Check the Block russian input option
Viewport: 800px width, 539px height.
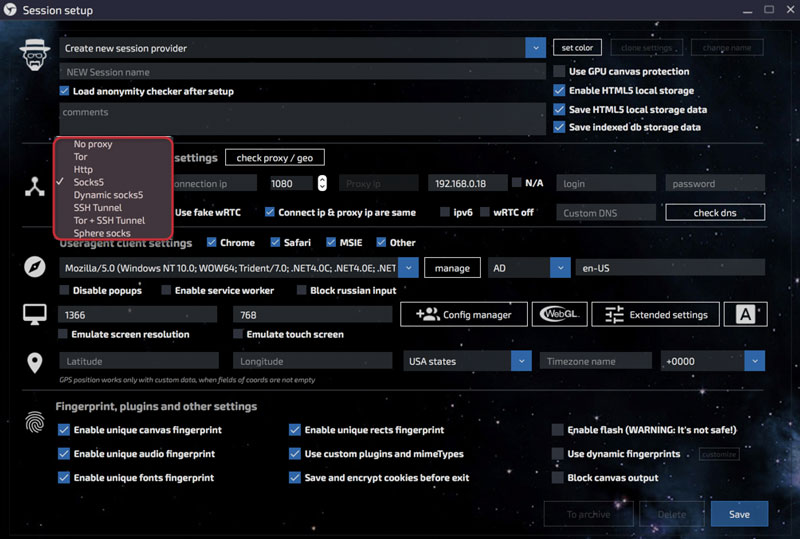coord(301,291)
